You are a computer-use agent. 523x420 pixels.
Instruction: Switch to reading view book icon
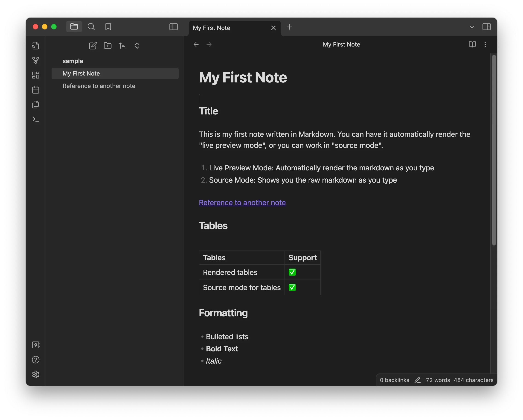(x=472, y=44)
